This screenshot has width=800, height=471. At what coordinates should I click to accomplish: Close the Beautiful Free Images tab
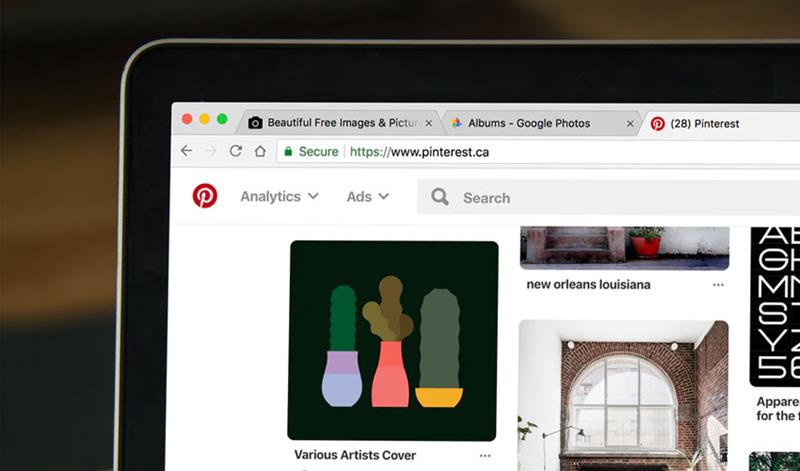tap(429, 123)
